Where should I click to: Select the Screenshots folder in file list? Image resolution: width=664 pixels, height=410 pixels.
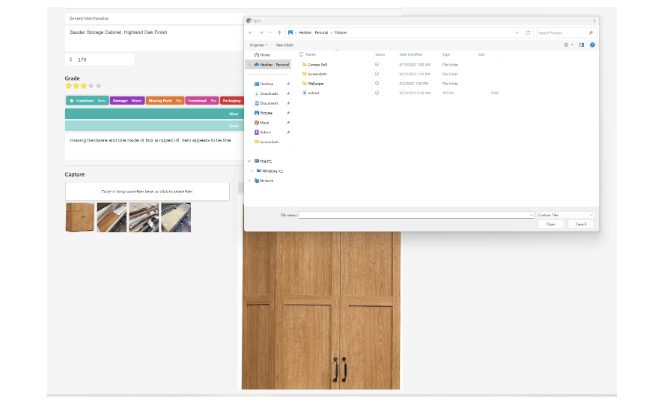pyautogui.click(x=314, y=74)
